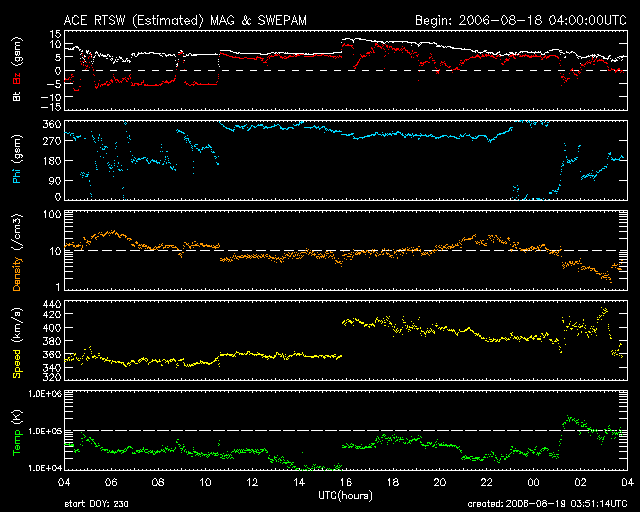This screenshot has width=640, height=512.
Task: Click the '(/cm3)' unit in the Density label
Action: 17,232
